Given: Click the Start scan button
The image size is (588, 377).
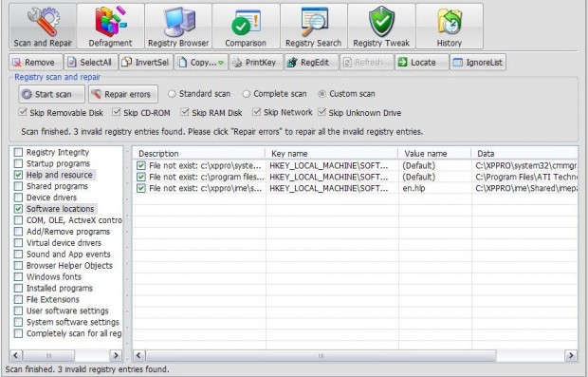Looking at the screenshot, I should (51, 94).
